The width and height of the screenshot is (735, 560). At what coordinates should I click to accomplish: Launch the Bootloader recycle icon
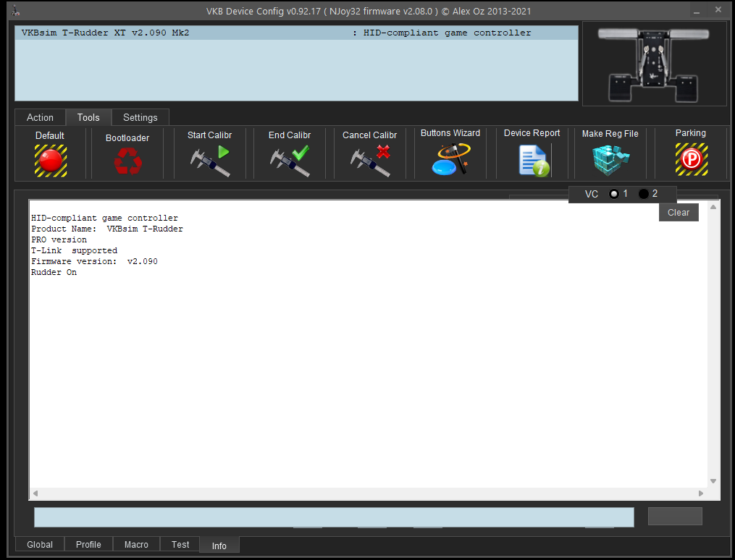pos(127,161)
